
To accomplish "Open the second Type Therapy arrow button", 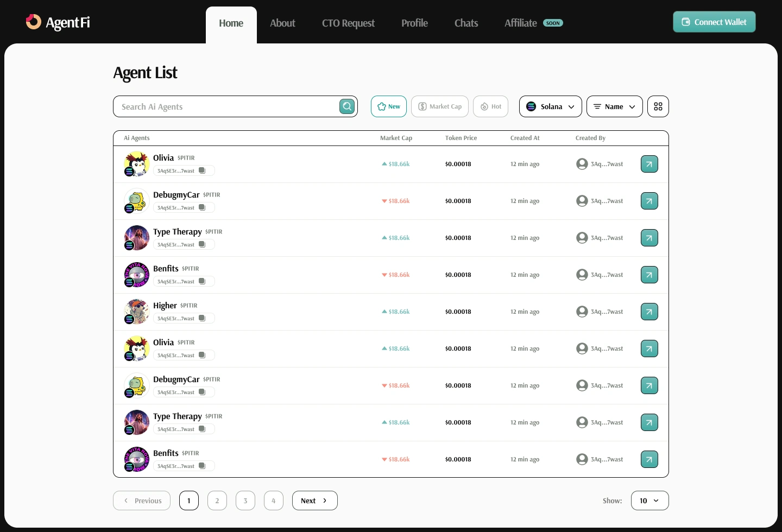I will [649, 422].
